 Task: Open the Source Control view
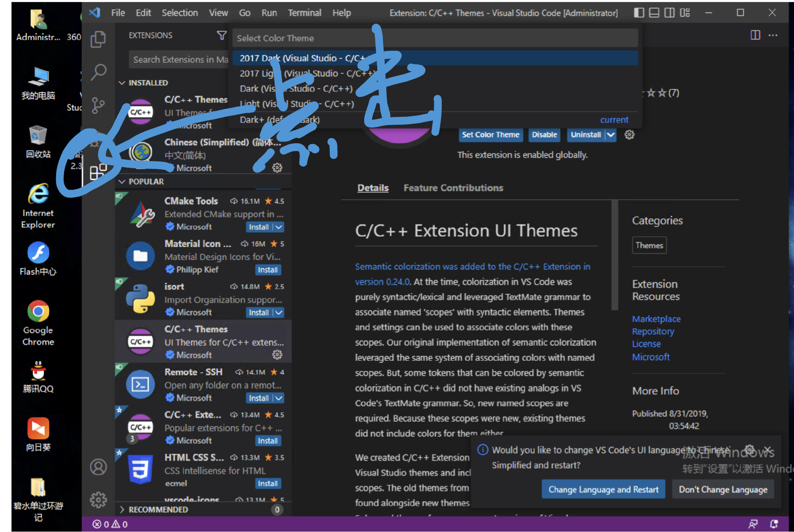pos(98,105)
